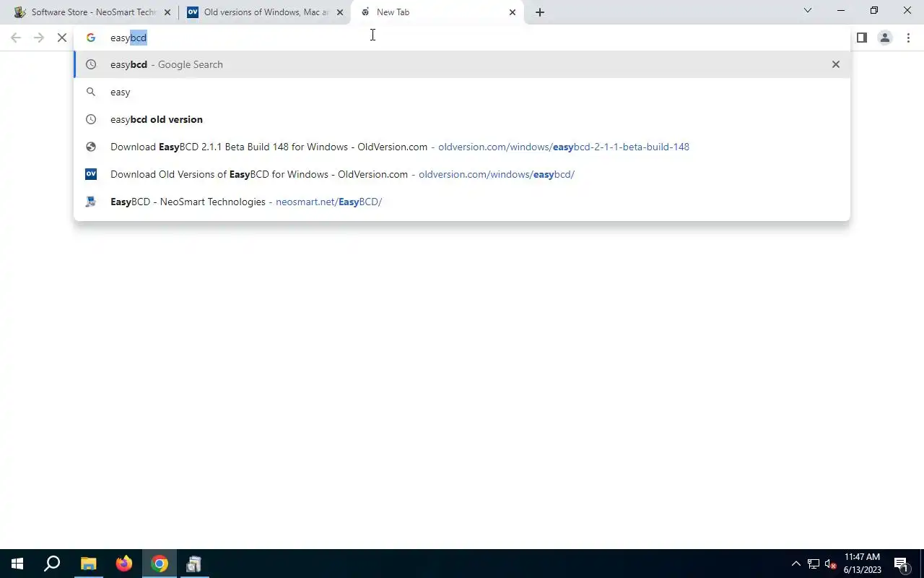Show hidden system tray icons
Image resolution: width=924 pixels, height=578 pixels.
point(796,564)
